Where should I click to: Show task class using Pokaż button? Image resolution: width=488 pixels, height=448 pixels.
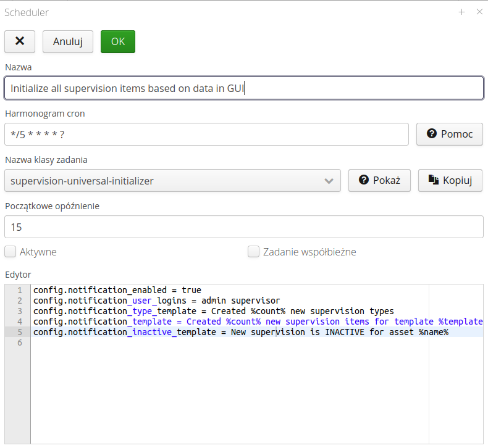tap(379, 180)
